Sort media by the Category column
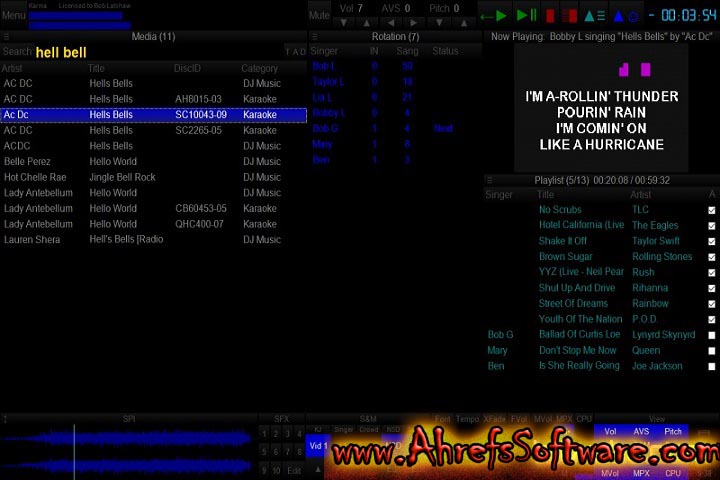 coord(259,68)
